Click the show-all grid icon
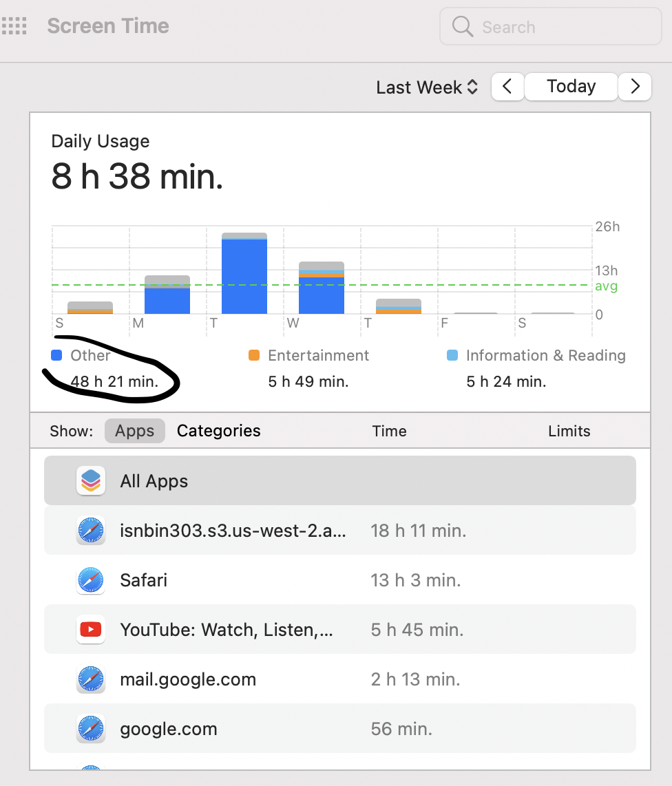This screenshot has width=672, height=786. click(x=14, y=26)
